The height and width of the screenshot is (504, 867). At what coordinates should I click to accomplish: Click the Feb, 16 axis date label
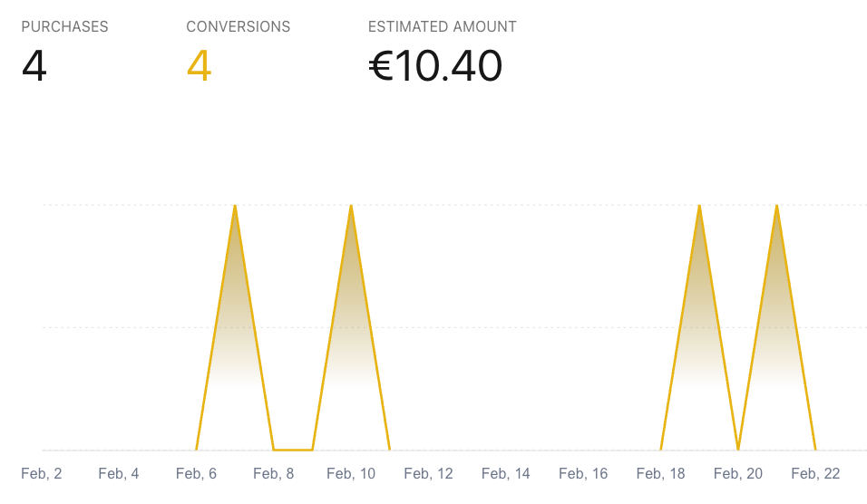584,473
